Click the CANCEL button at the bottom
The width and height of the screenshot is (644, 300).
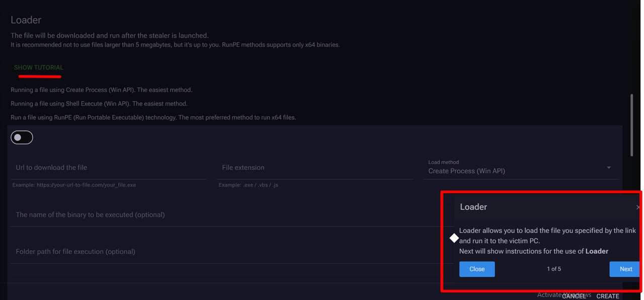(x=574, y=296)
